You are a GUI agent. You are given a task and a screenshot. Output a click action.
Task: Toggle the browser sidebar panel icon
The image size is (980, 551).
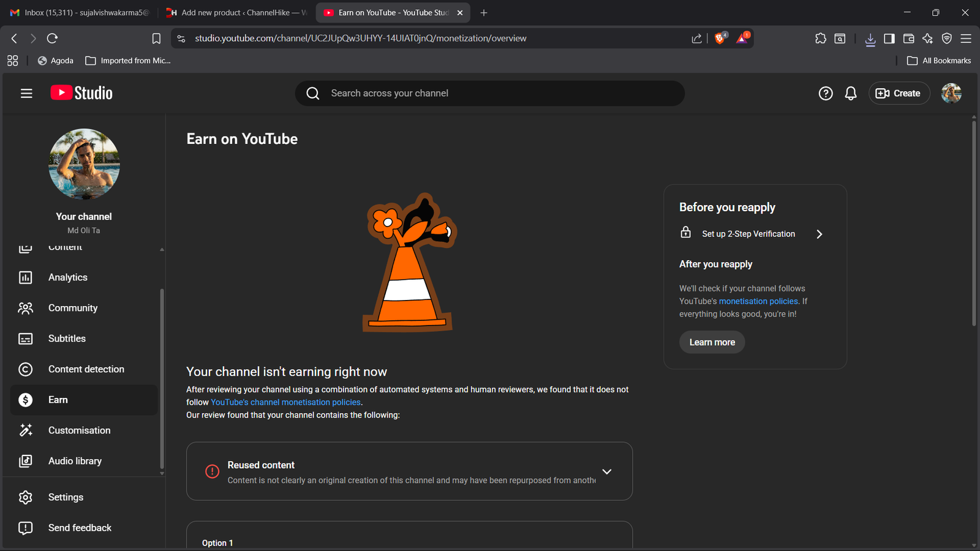pos(889,39)
